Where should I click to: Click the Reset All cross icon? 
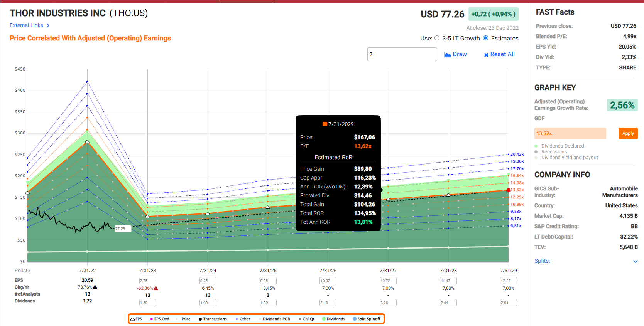point(486,55)
